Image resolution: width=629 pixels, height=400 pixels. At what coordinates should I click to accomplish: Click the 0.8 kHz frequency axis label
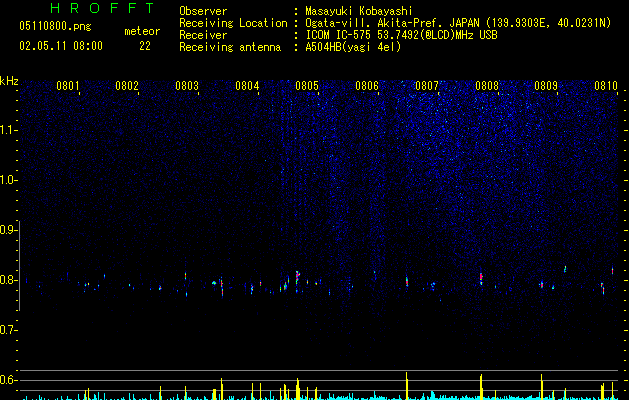tap(8, 280)
